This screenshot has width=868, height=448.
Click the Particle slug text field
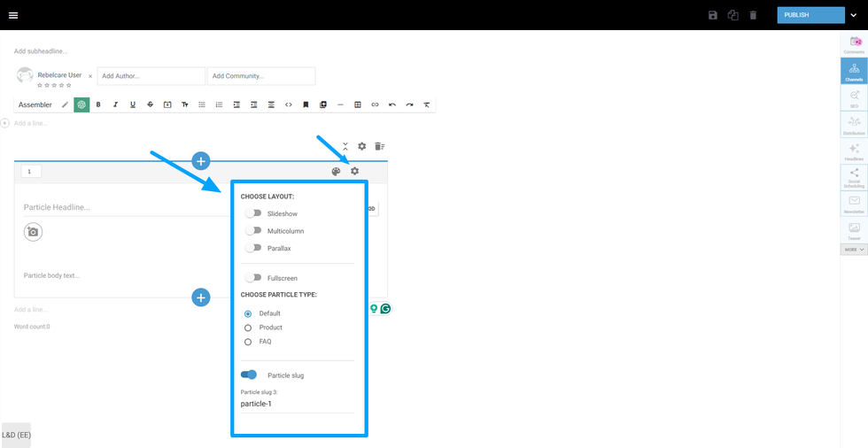(297, 404)
